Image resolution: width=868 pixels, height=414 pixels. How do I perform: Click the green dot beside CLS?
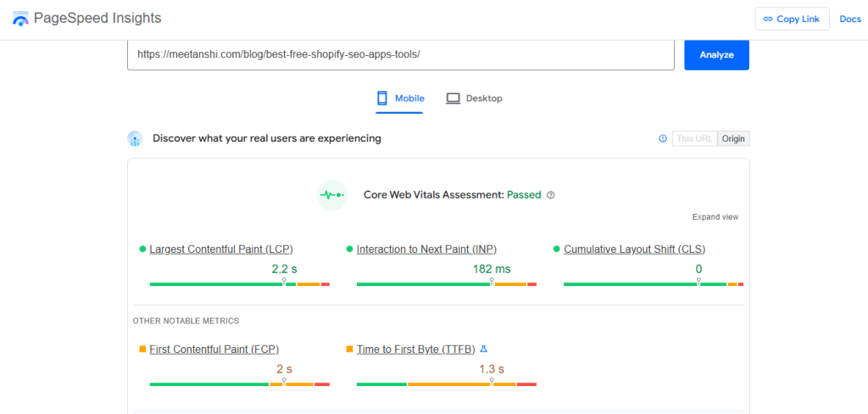556,249
